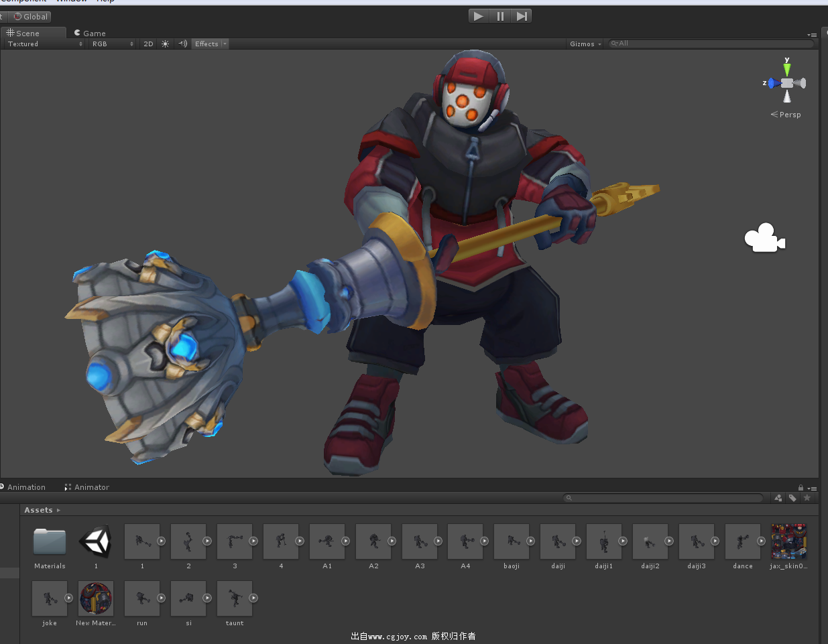Toggle the Effects button in Scene view
This screenshot has width=828, height=644.
coord(206,44)
